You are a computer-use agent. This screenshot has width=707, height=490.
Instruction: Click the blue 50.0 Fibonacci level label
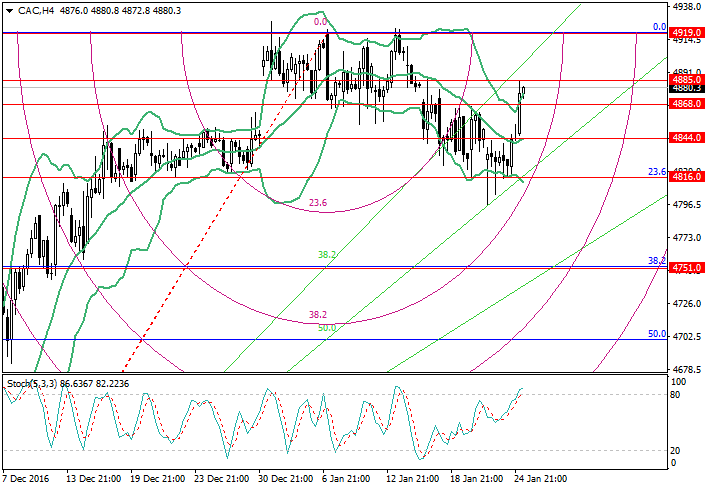click(x=657, y=334)
